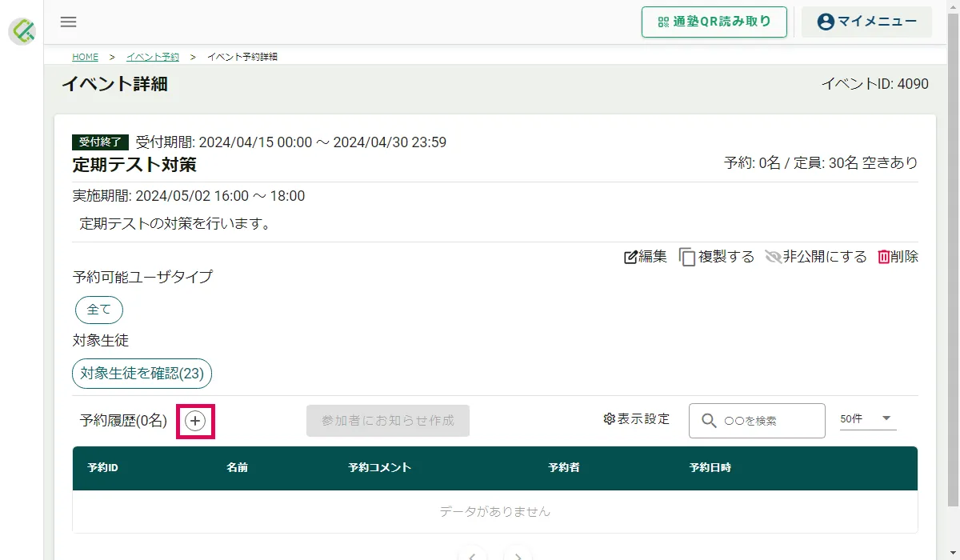
Task: Toggle 非公開にする to unpublish the event
Action: (x=816, y=257)
